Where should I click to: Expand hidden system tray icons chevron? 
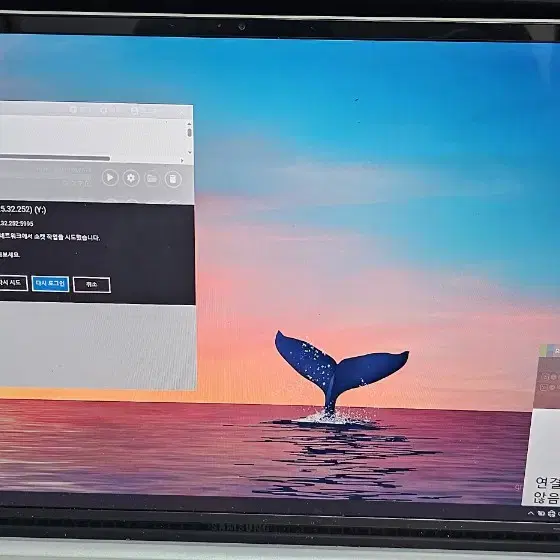[x=531, y=513]
